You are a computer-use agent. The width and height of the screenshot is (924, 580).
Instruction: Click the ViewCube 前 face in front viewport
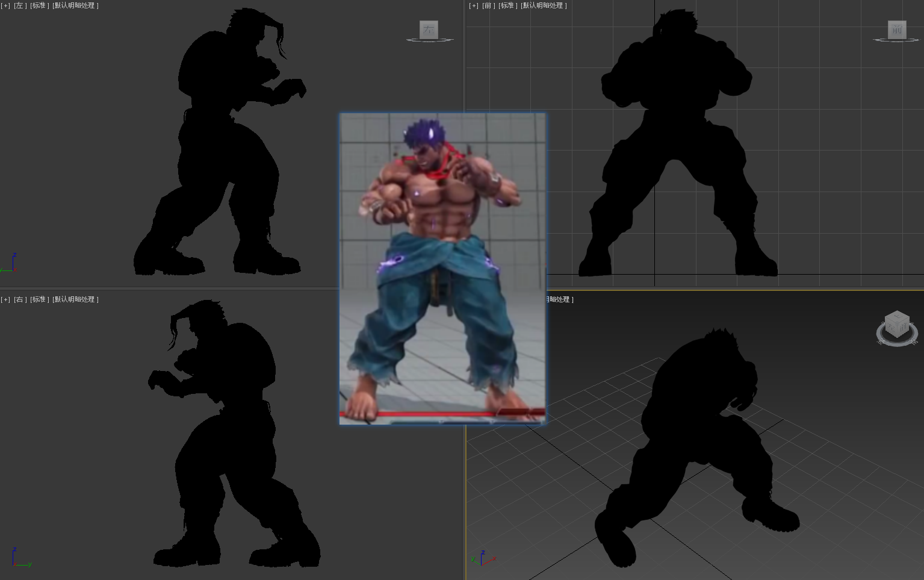[x=897, y=29]
